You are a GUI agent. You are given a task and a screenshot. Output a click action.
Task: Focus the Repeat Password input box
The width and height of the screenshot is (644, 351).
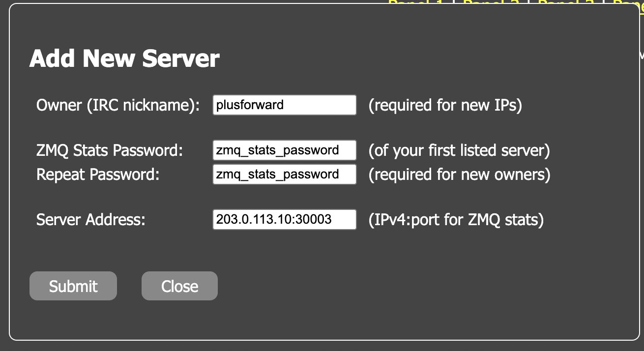(285, 174)
